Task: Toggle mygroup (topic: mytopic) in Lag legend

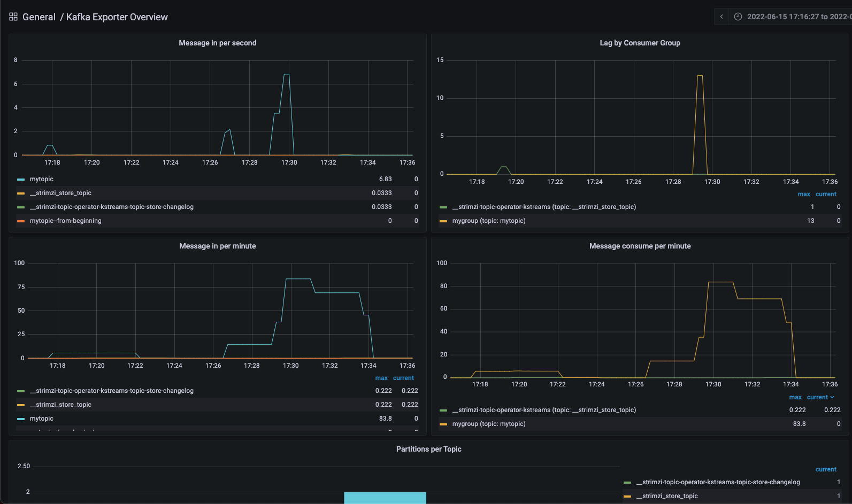Action: click(x=489, y=221)
